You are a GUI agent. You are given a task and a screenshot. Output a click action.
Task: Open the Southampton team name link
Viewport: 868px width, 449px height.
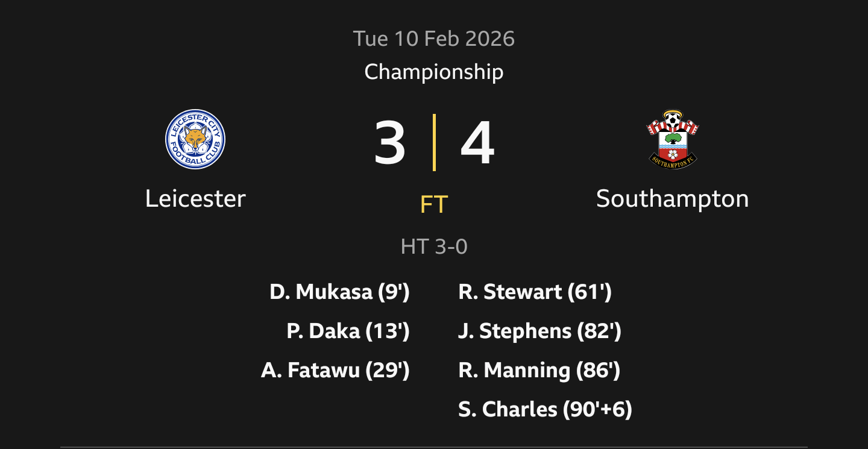(672, 198)
